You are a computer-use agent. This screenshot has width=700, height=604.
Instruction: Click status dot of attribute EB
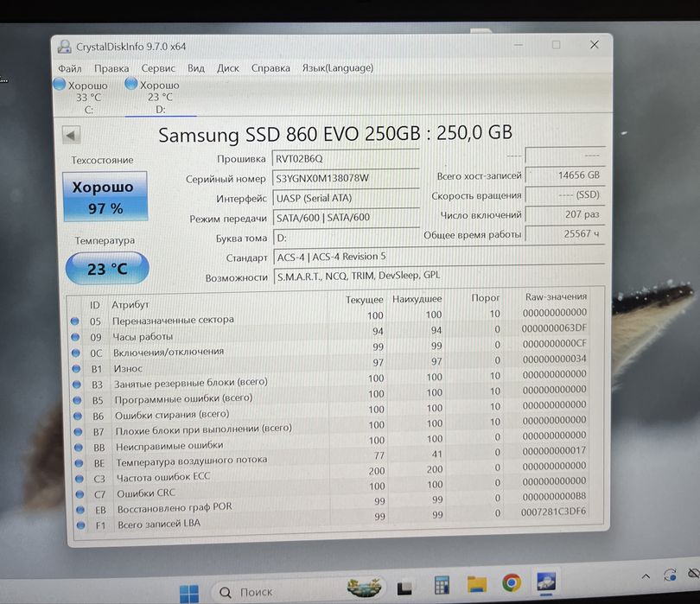pyautogui.click(x=80, y=509)
